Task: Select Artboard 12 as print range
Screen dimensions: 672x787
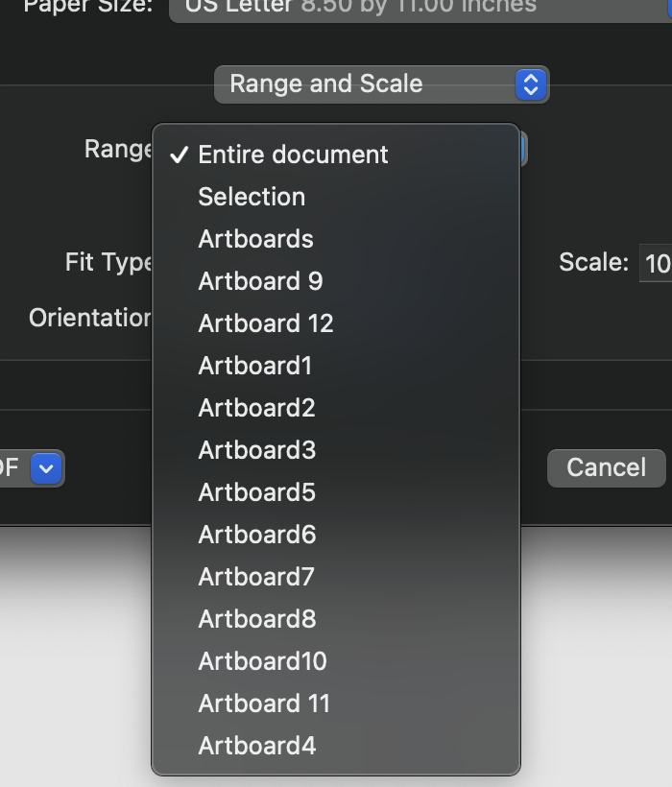Action: (335, 323)
